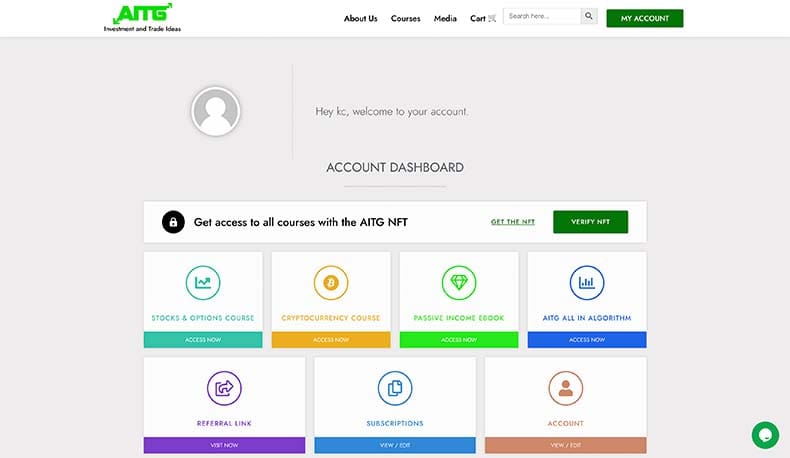The height and width of the screenshot is (458, 790).
Task: Click VIEW / EDIT under Subscriptions
Action: pyautogui.click(x=395, y=445)
